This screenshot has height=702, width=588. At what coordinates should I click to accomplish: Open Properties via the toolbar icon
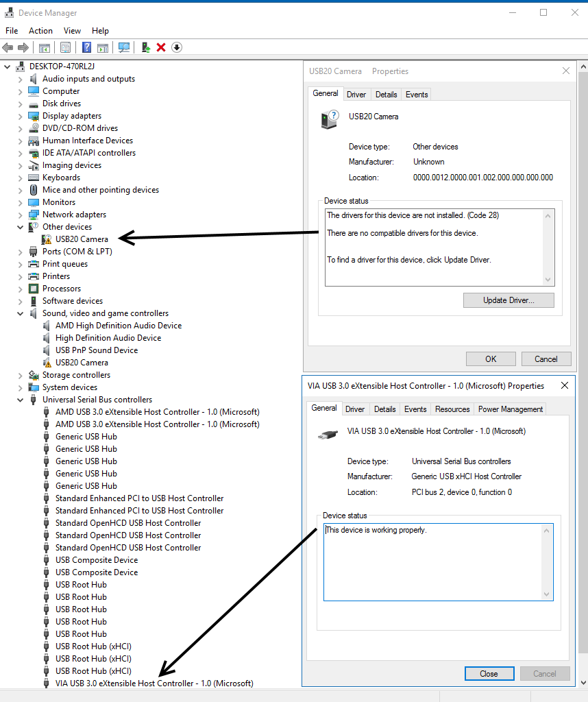65,47
